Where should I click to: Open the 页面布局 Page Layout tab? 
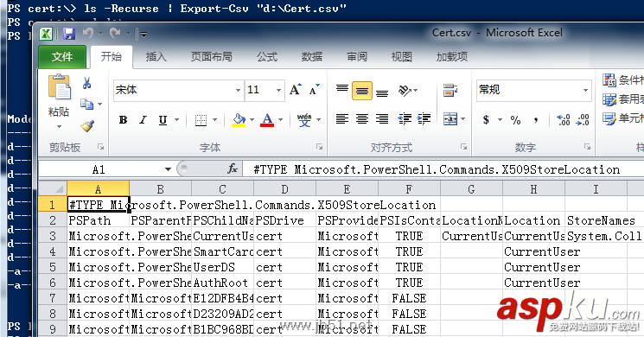point(212,57)
